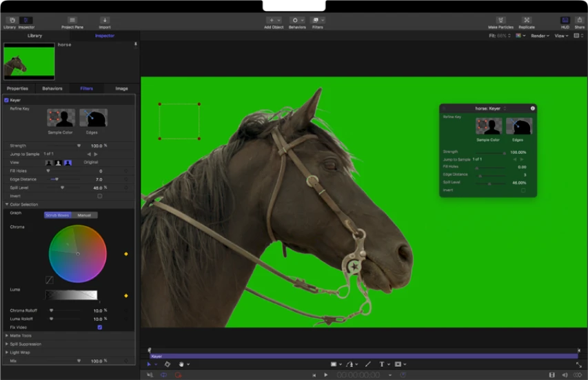
Task: Expand the Spill Suppression section
Action: [x=7, y=344]
